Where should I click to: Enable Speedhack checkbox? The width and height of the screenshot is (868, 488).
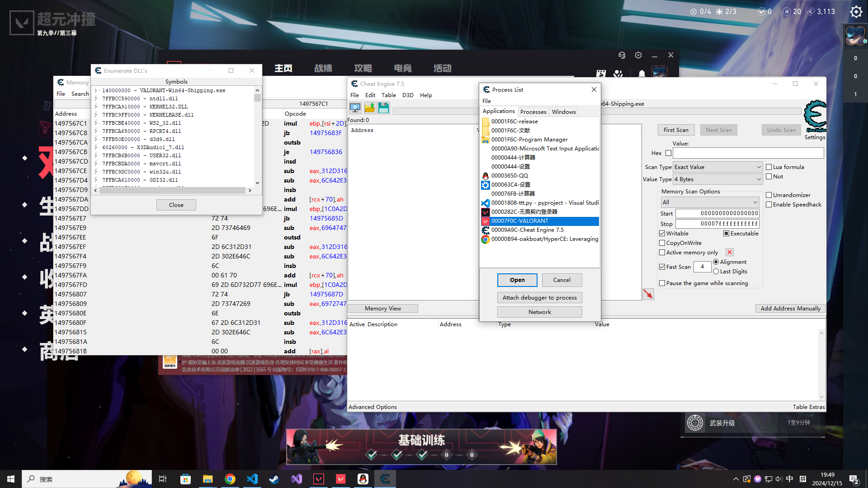pyautogui.click(x=769, y=205)
